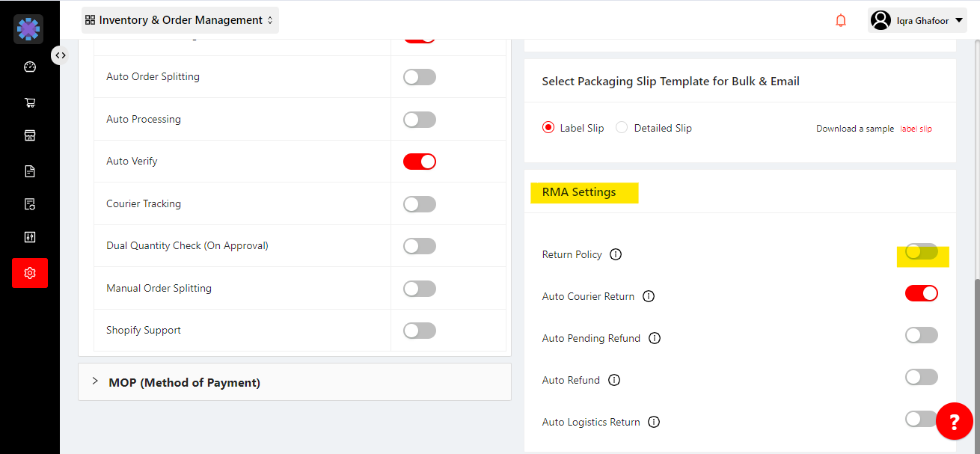Open the store icon in sidebar

[30, 135]
